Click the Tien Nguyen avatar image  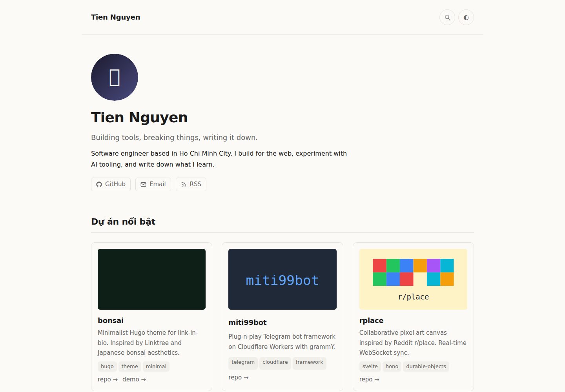click(x=115, y=77)
